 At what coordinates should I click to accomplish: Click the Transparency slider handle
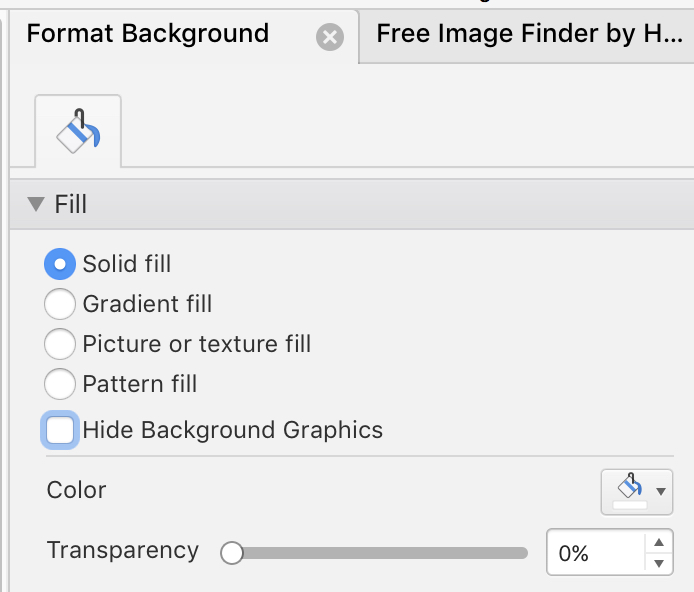(232, 553)
